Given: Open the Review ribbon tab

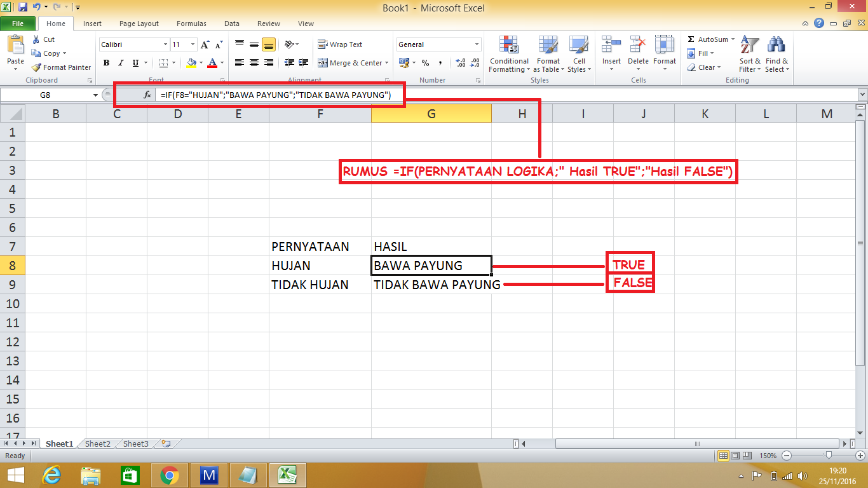Looking at the screenshot, I should (269, 24).
